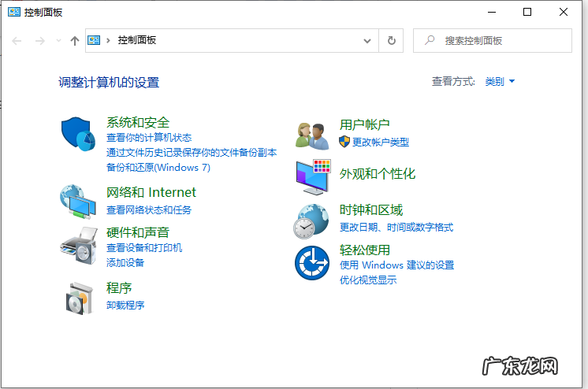This screenshot has width=588, height=389.
Task: Open 轻松使用 category
Action: point(365,250)
